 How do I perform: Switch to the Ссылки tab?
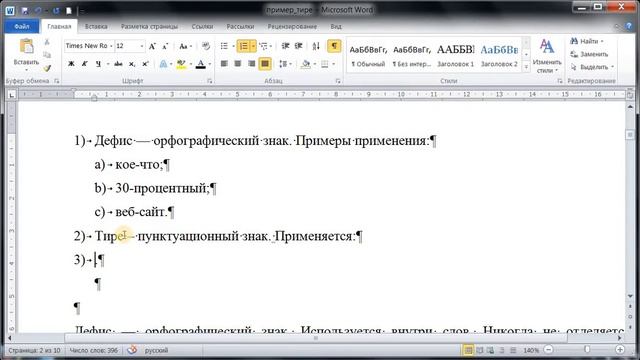(202, 27)
